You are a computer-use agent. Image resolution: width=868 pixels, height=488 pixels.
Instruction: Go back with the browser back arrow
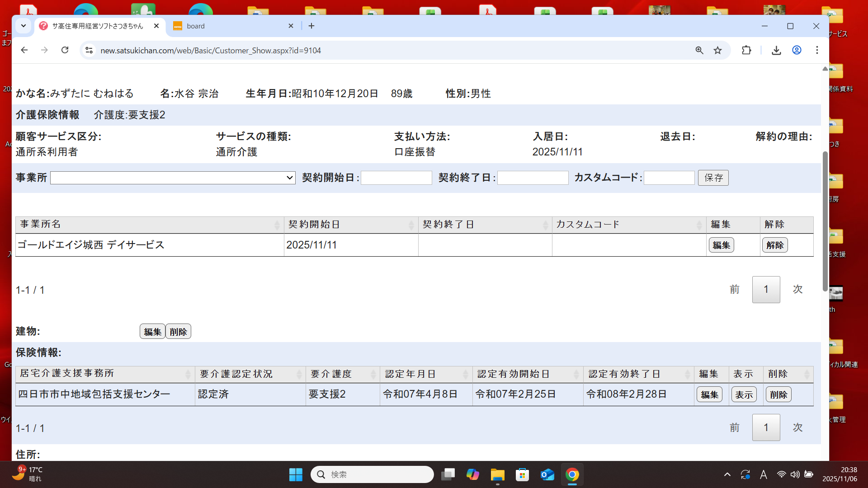pyautogui.click(x=24, y=50)
